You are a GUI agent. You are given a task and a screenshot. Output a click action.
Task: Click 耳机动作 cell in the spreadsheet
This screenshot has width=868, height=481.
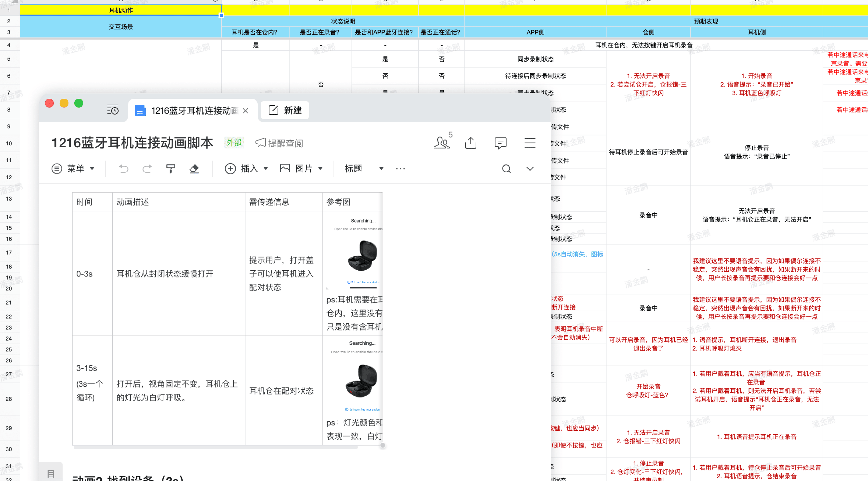[x=121, y=10]
